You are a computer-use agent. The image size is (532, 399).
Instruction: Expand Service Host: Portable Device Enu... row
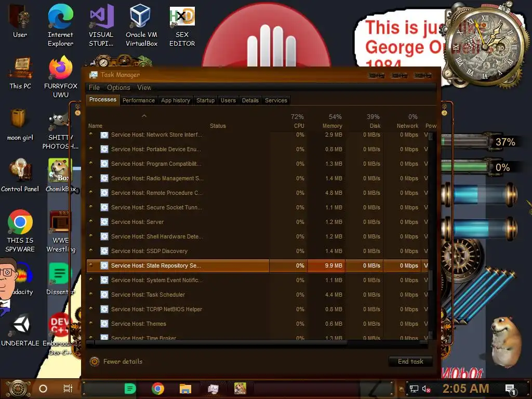(x=91, y=149)
